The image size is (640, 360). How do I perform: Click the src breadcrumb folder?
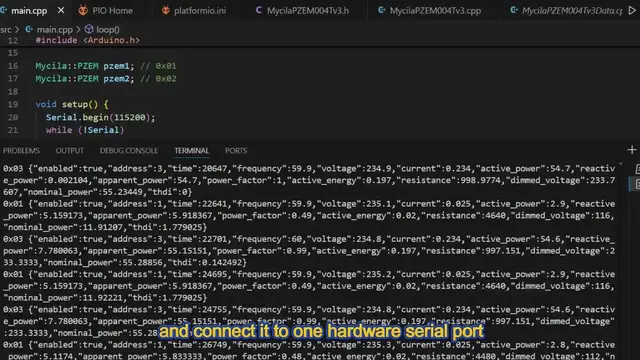(x=6, y=29)
